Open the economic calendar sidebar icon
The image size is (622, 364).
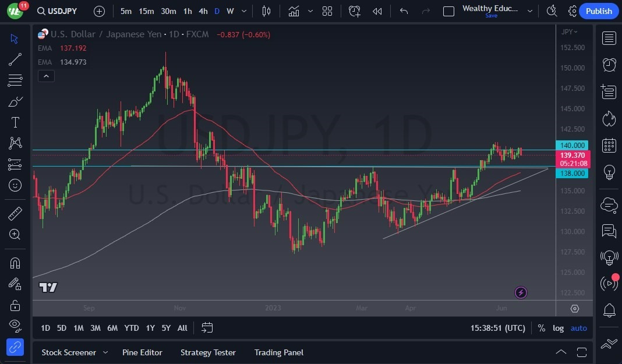point(609,146)
